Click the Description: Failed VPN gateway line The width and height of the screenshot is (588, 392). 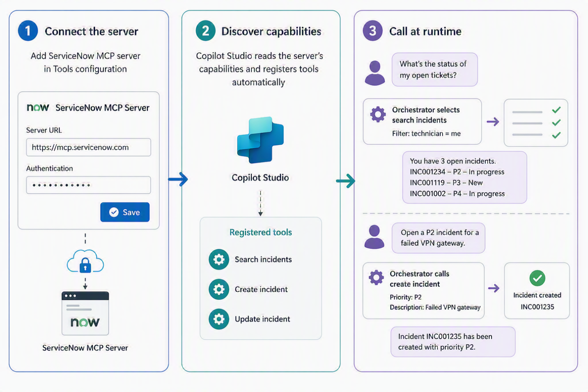[435, 307]
